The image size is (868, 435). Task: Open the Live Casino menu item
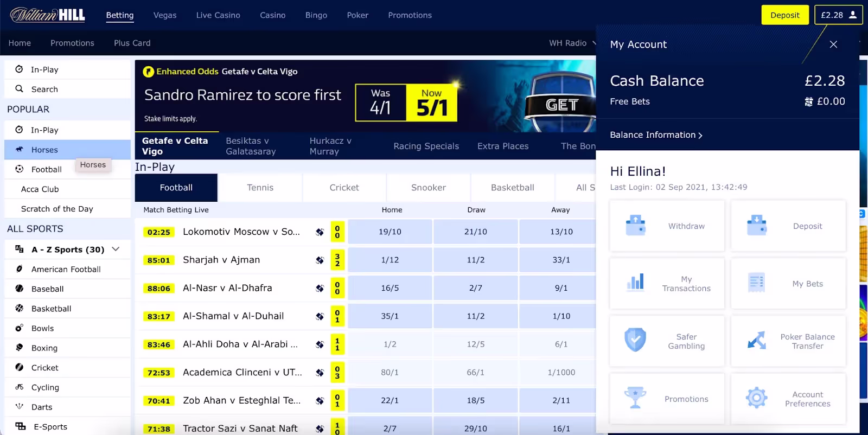[218, 15]
